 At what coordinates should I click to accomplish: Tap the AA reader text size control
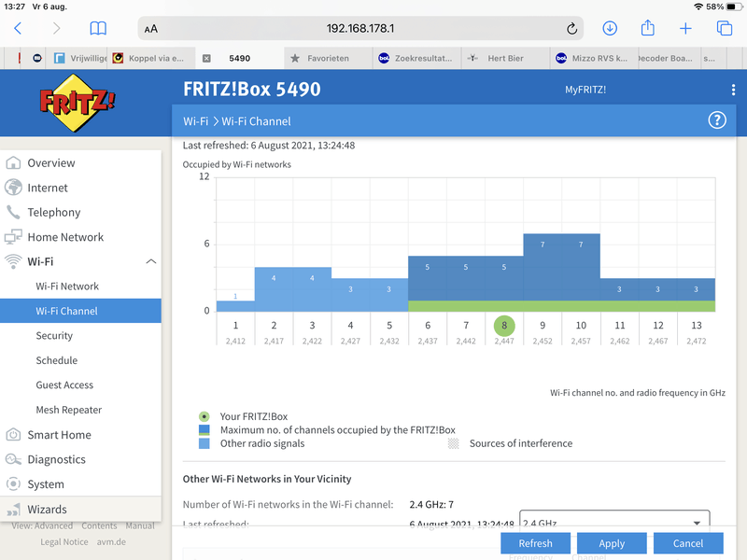point(151,29)
